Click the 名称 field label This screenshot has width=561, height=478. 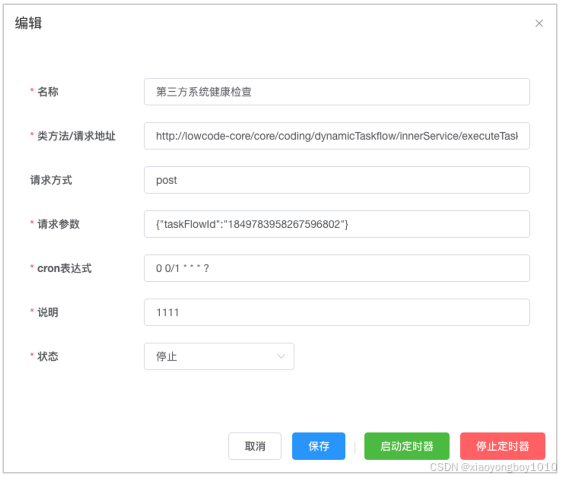point(48,92)
